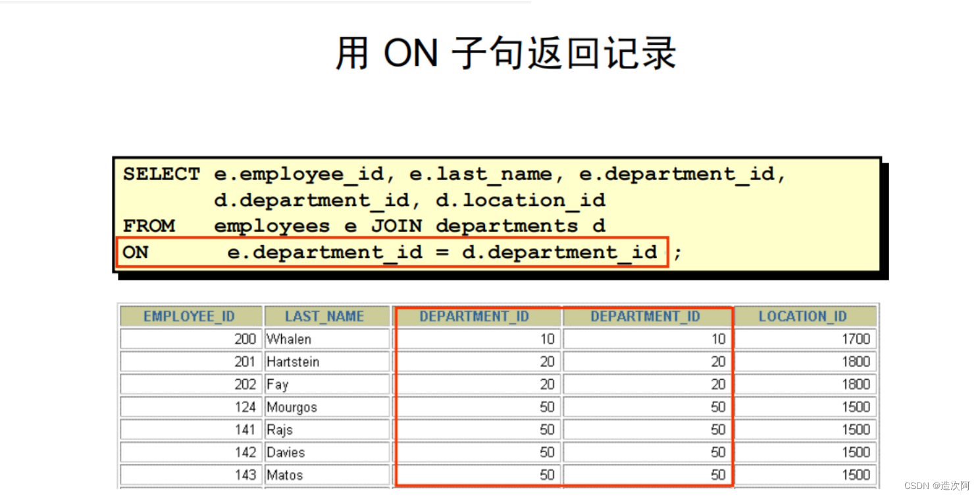Image resolution: width=980 pixels, height=497 pixels.
Task: Click location ID "1500" in Matos's row
Action: coord(806,475)
